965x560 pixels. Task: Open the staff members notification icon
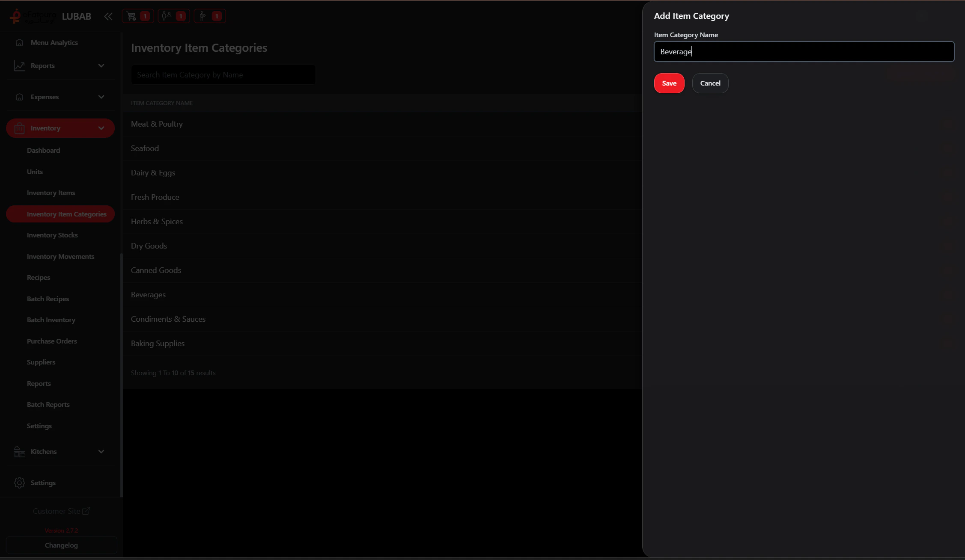pyautogui.click(x=168, y=16)
